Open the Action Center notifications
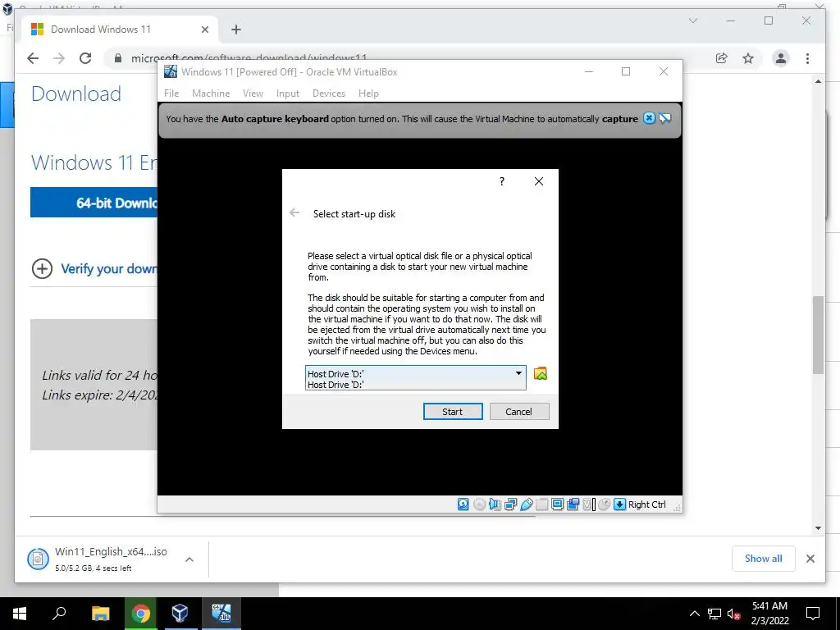The width and height of the screenshot is (840, 630). 813,614
